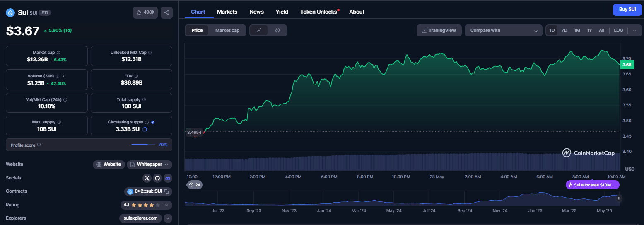The width and height of the screenshot is (644, 225).
Task: Switch chart to candlestick view
Action: click(277, 30)
